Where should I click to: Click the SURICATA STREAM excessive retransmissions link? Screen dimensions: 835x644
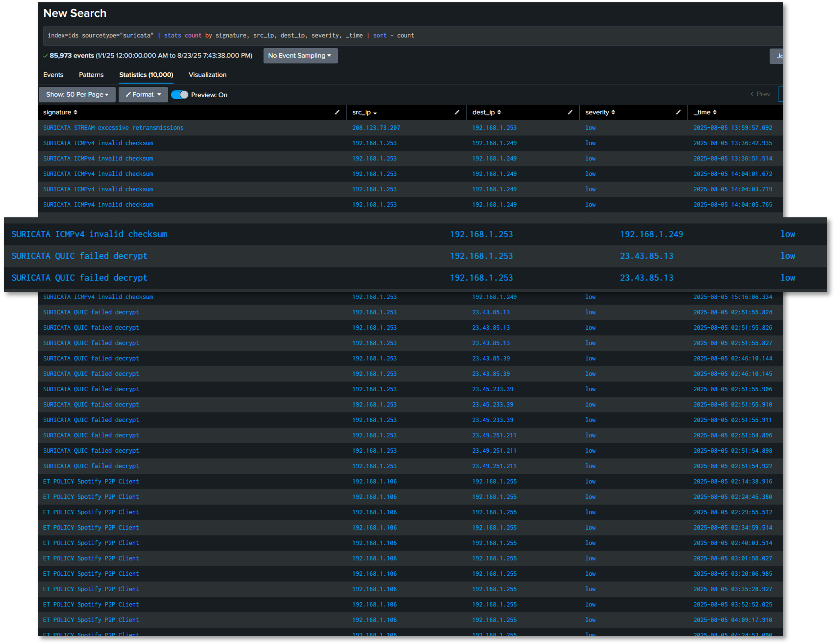pyautogui.click(x=113, y=128)
